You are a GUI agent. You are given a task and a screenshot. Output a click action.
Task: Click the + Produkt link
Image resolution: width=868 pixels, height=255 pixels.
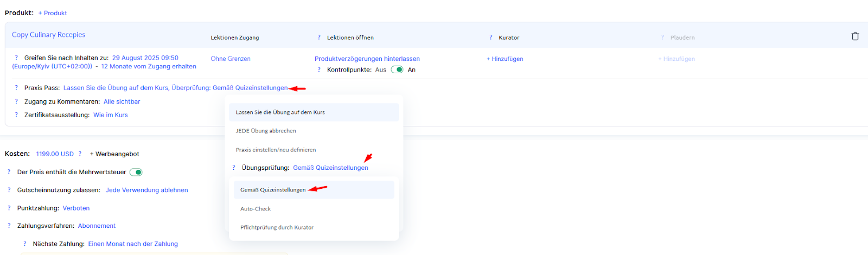[53, 13]
